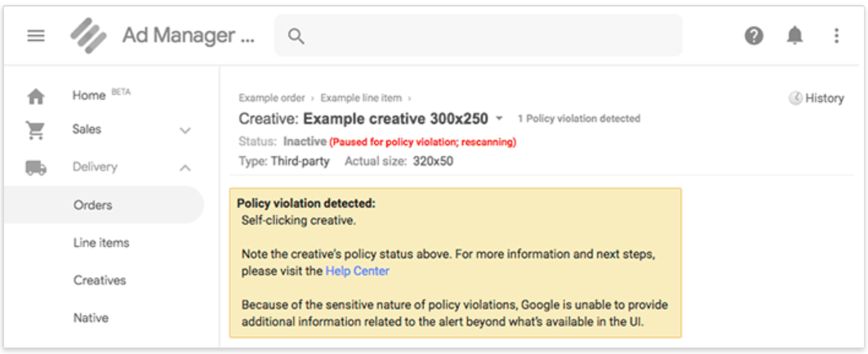The height and width of the screenshot is (354, 868).
Task: Open the help question mark icon
Action: click(754, 36)
